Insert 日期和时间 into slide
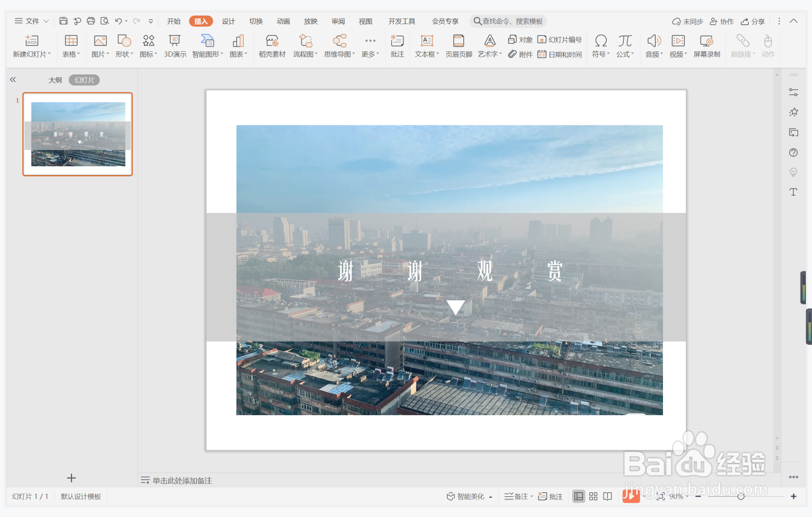Viewport: 812px width, 517px height. [x=560, y=54]
